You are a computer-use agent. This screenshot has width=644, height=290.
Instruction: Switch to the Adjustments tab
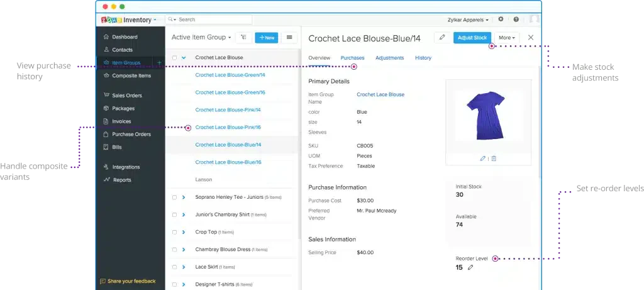point(389,58)
